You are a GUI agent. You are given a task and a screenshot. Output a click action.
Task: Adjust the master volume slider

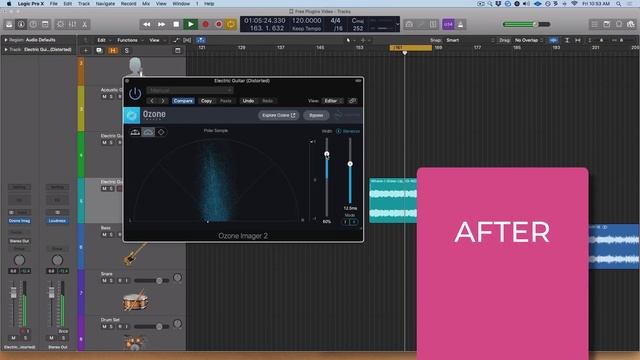click(527, 24)
